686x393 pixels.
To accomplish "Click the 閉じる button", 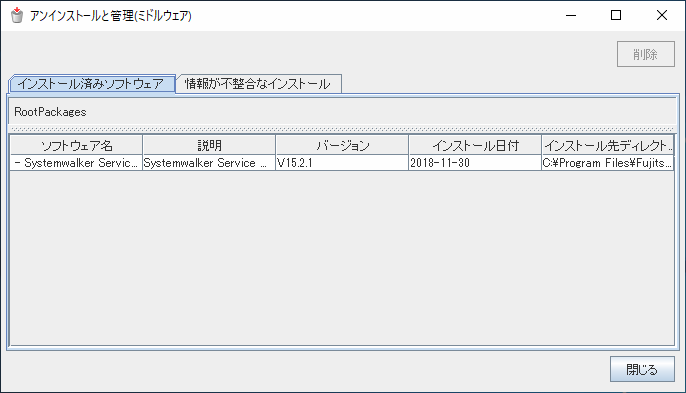I will (x=642, y=369).
